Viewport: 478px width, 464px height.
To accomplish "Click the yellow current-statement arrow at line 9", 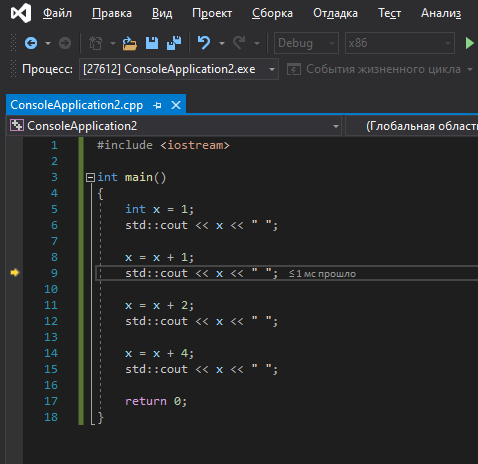I will [15, 273].
